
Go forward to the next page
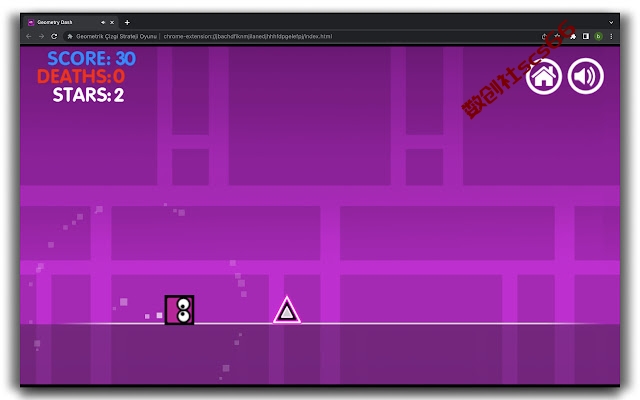41,36
